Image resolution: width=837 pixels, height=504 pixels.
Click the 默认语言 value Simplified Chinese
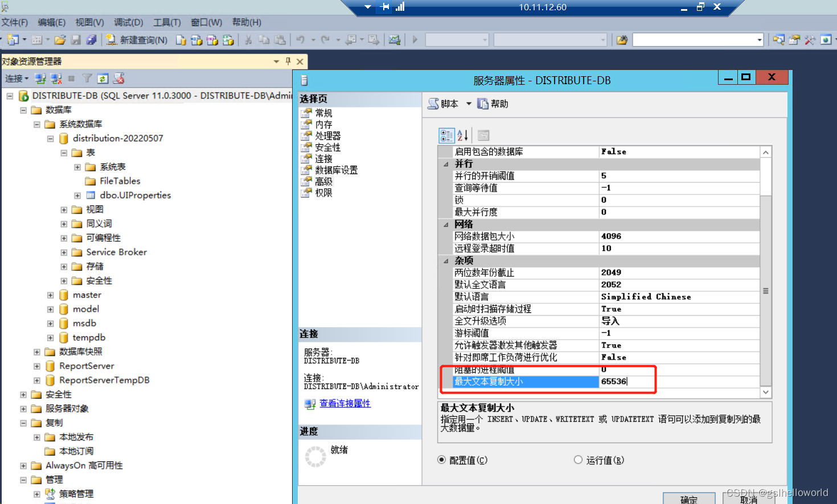click(679, 297)
